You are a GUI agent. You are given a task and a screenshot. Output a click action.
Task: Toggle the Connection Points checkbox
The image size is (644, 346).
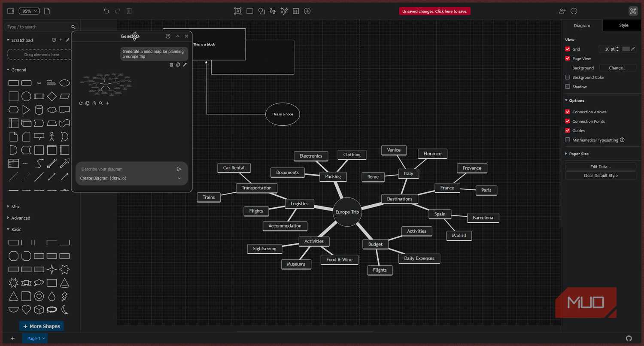pyautogui.click(x=568, y=121)
